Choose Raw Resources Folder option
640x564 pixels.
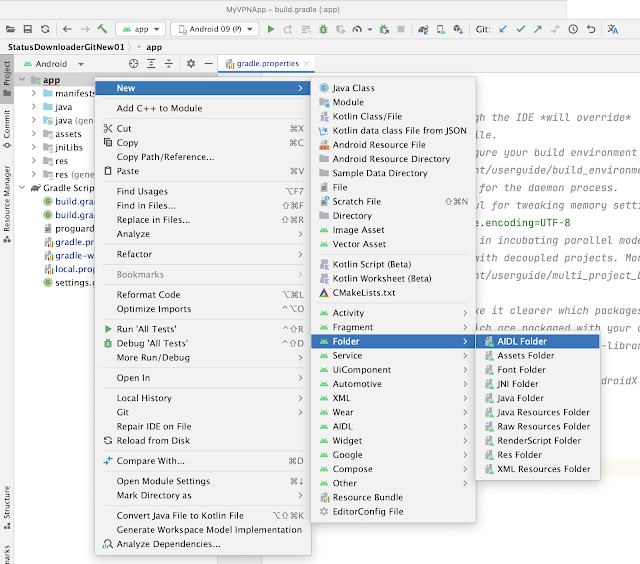point(538,426)
